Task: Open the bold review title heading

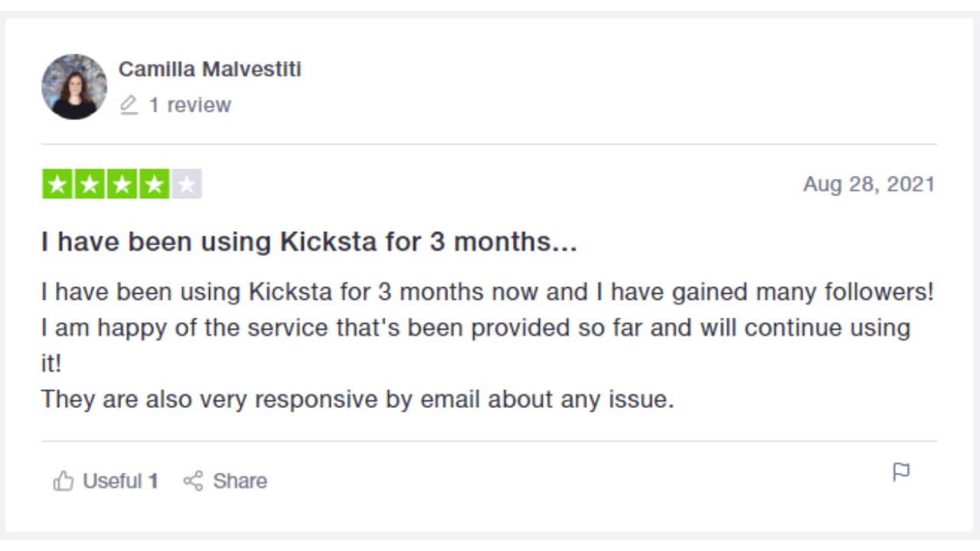Action: coord(309,242)
